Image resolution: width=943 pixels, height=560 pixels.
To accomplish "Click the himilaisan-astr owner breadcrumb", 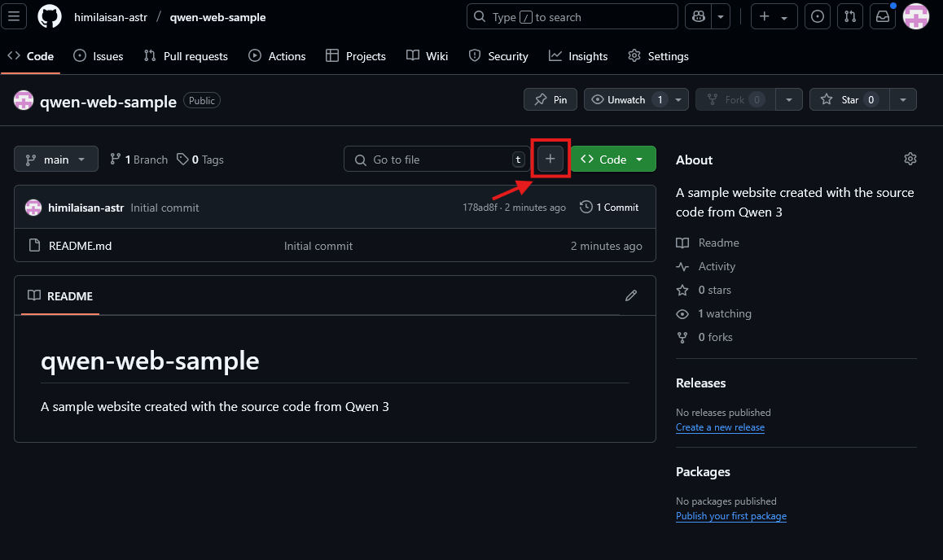I will pos(111,17).
